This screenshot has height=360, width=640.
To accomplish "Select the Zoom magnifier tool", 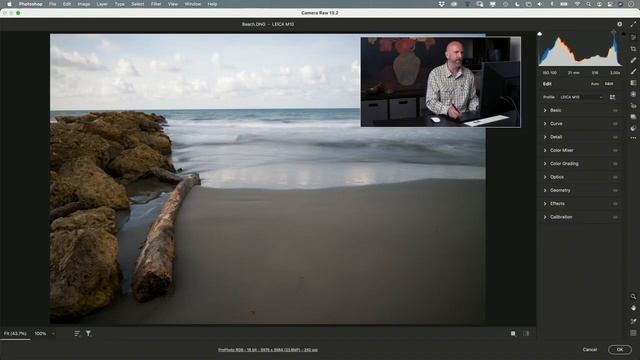I will point(633,296).
